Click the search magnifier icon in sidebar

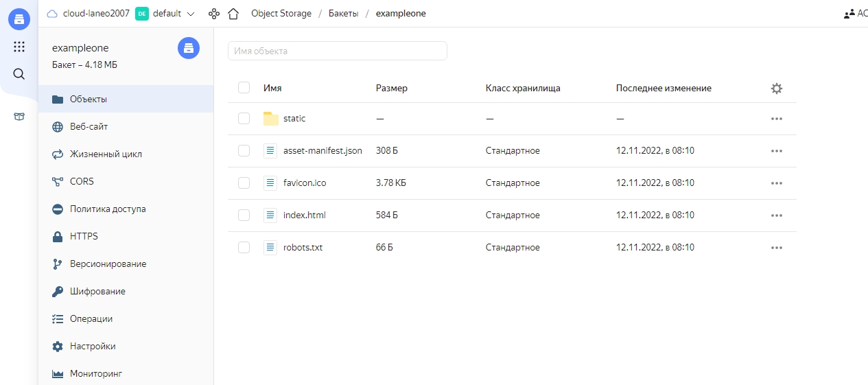pos(19,74)
